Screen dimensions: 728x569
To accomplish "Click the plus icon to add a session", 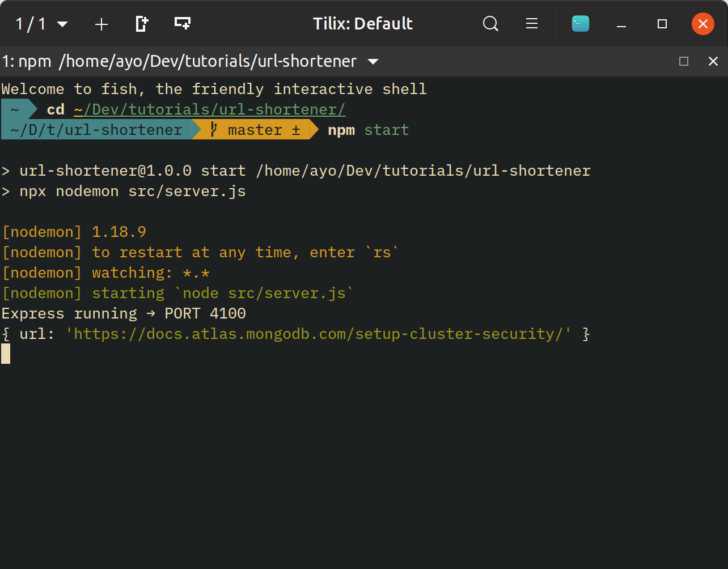I will (101, 24).
